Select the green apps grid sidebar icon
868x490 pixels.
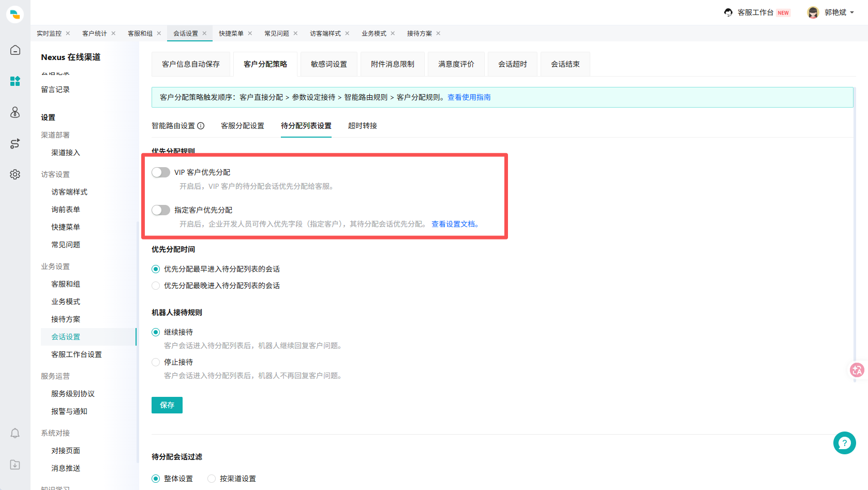[15, 81]
